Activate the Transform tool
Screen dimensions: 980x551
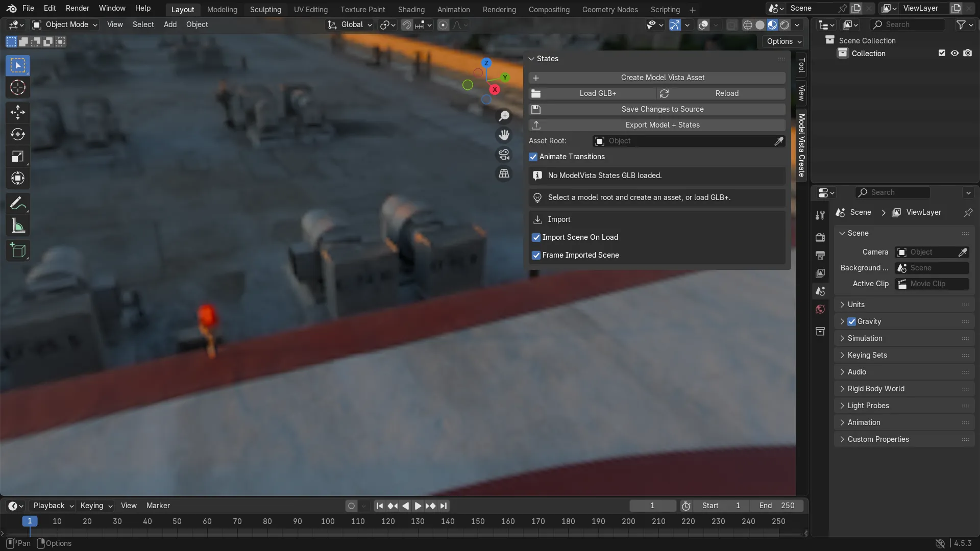tap(18, 178)
